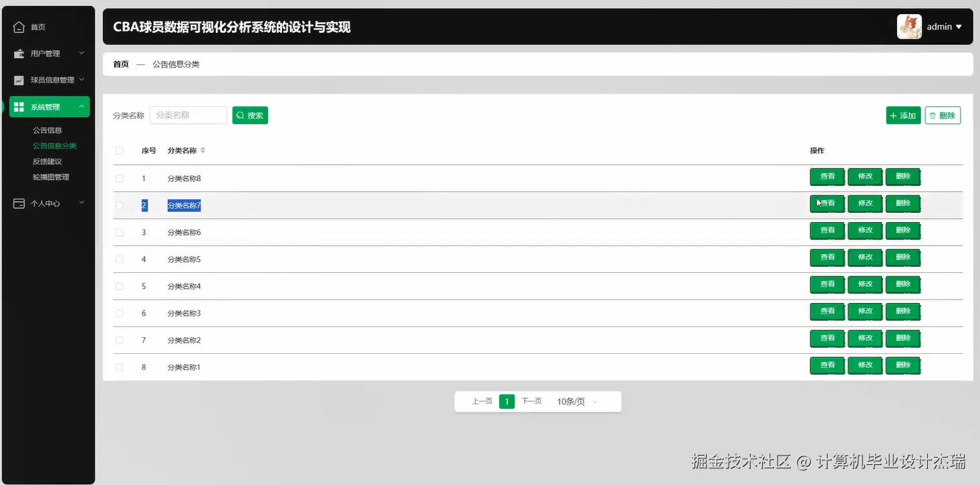Check the box for 分类名称3 row
Screen dimensions: 980x485
tap(120, 313)
